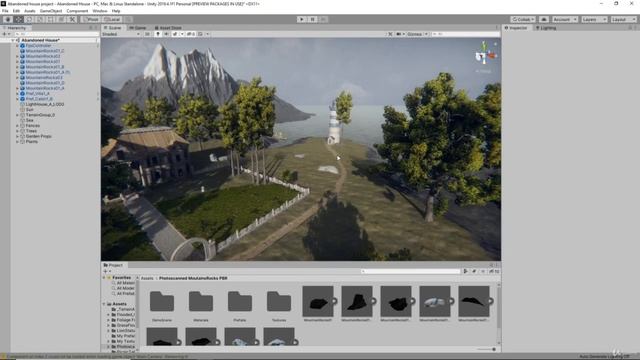This screenshot has width=640, height=360.
Task: Expand the Fences group in Hierarchy
Action: [18, 126]
